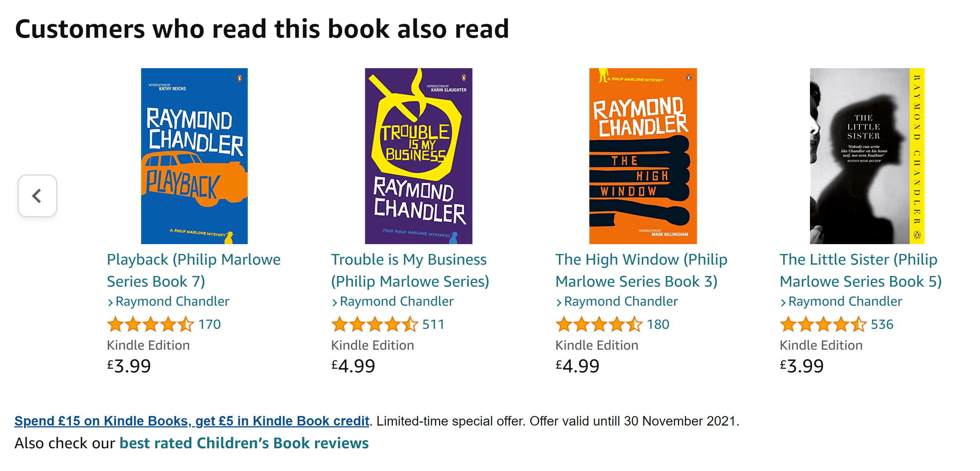
Task: Open the Trouble is My Business cover
Action: [418, 156]
